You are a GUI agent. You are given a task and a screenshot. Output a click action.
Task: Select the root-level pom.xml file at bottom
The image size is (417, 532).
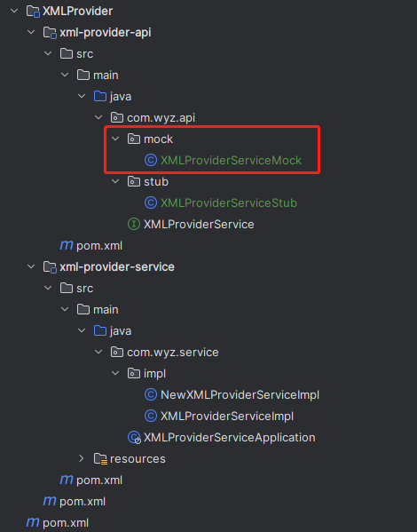coord(66,523)
